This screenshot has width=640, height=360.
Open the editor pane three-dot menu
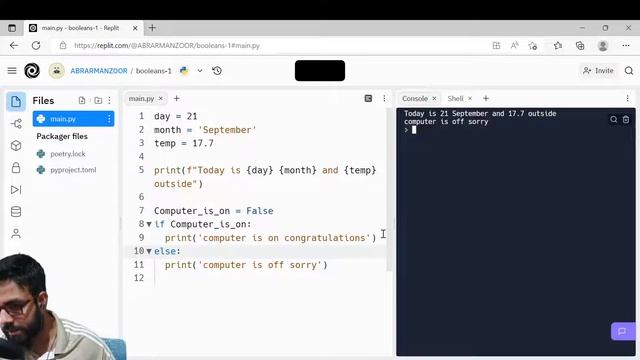tap(384, 98)
